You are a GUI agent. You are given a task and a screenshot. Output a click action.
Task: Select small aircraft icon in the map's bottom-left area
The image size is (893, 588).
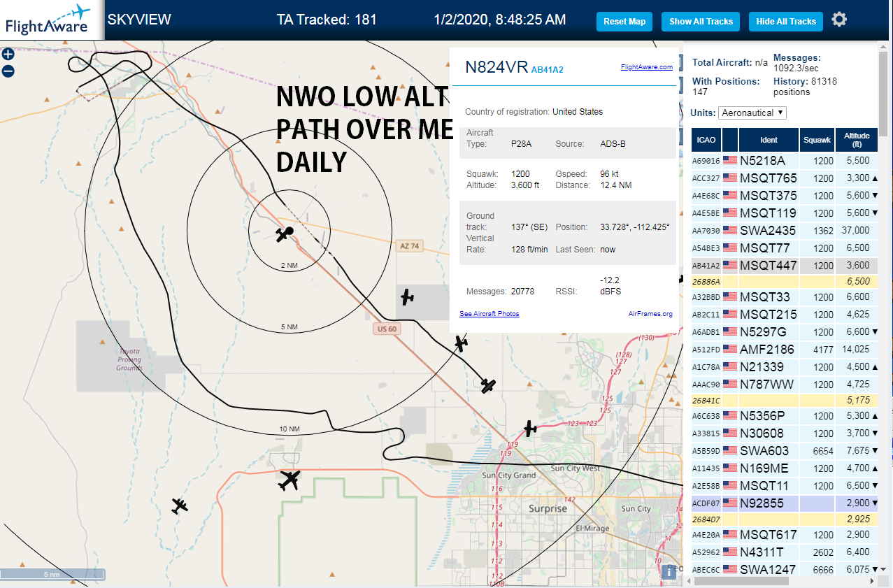(x=180, y=505)
